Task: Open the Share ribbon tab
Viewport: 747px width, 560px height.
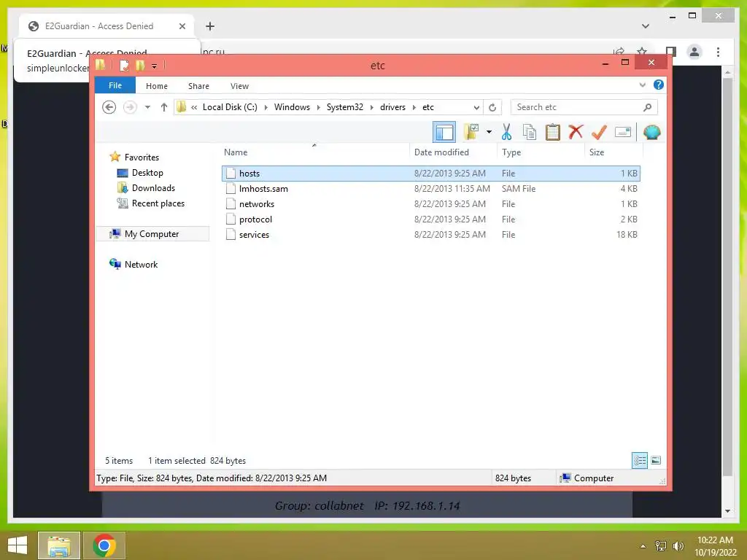Action: click(x=198, y=86)
